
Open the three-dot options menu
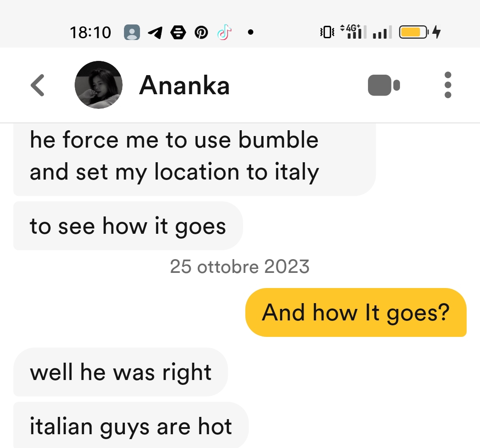coord(448,85)
